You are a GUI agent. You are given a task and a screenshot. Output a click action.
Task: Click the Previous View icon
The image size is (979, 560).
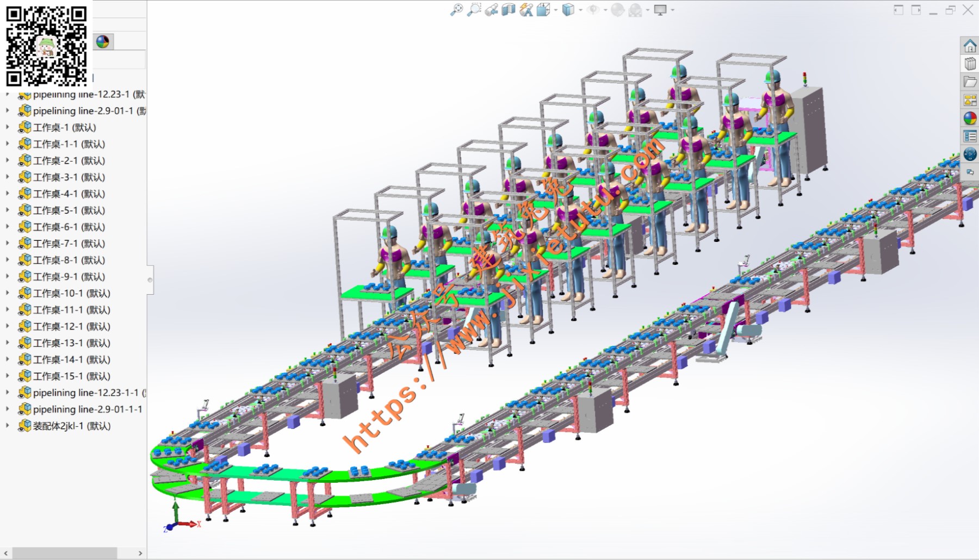(x=491, y=10)
